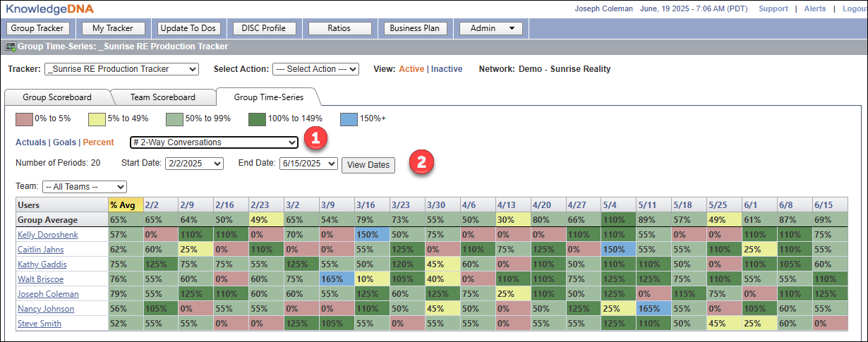
Task: Open the DISC Profile page
Action: coord(260,28)
